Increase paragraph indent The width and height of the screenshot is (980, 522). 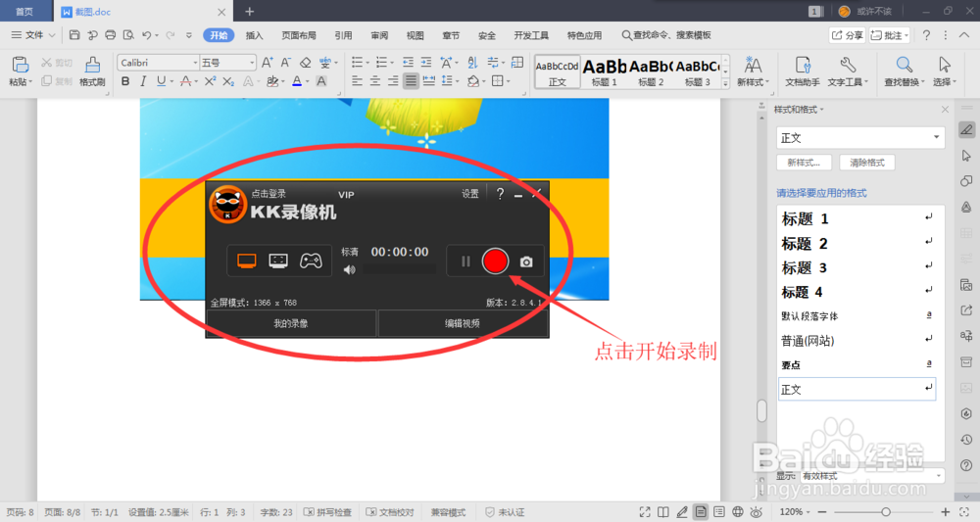point(425,63)
